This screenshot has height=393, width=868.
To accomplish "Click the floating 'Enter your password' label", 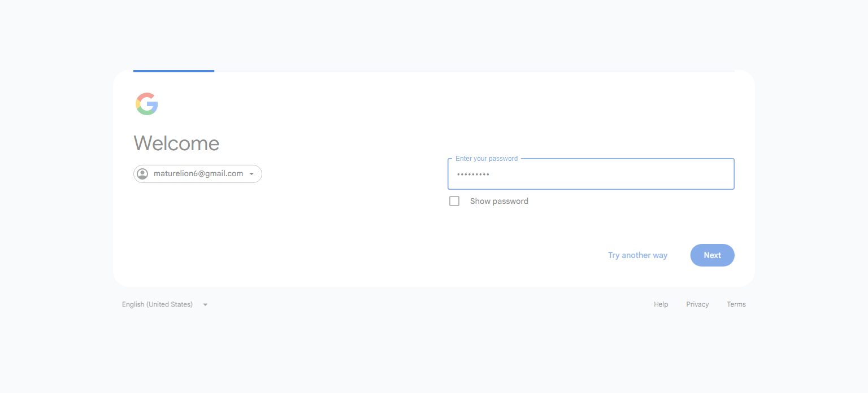I will [x=487, y=159].
